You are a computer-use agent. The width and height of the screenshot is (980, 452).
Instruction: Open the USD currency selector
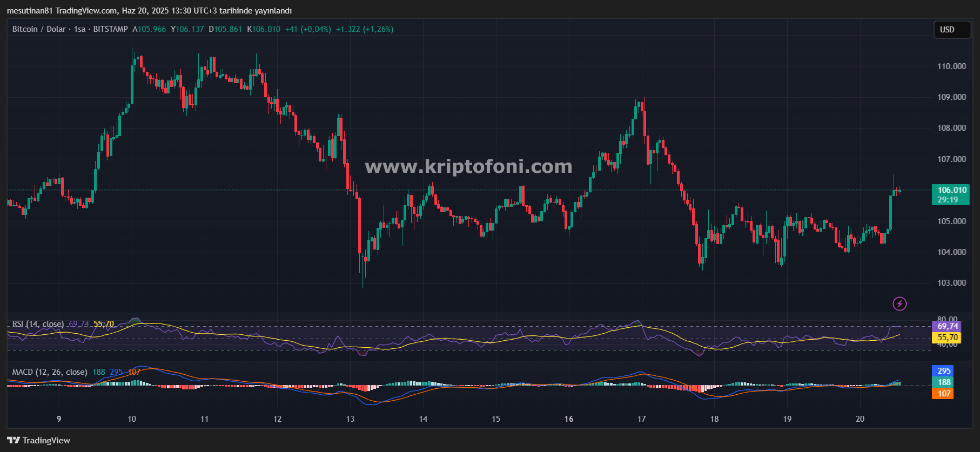click(953, 30)
